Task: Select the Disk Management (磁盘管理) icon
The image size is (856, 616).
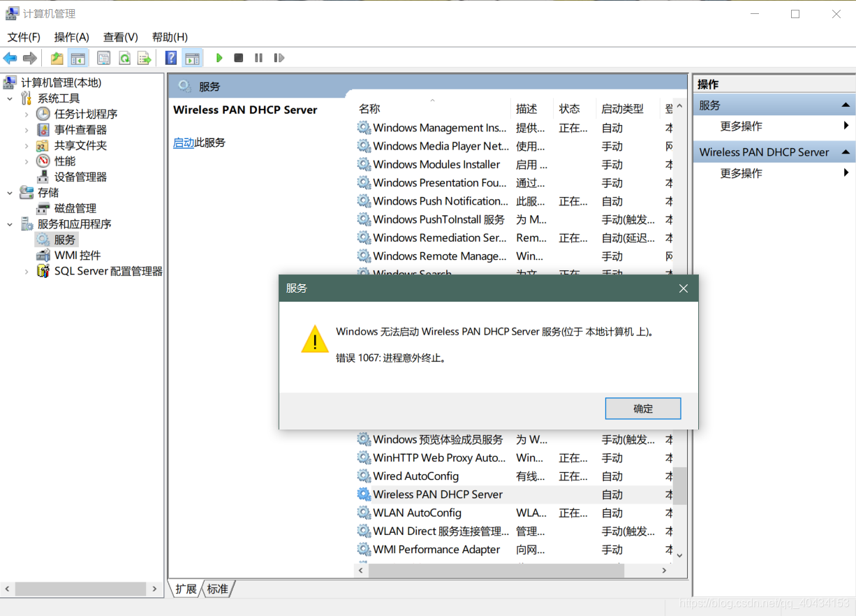Action: click(x=43, y=208)
